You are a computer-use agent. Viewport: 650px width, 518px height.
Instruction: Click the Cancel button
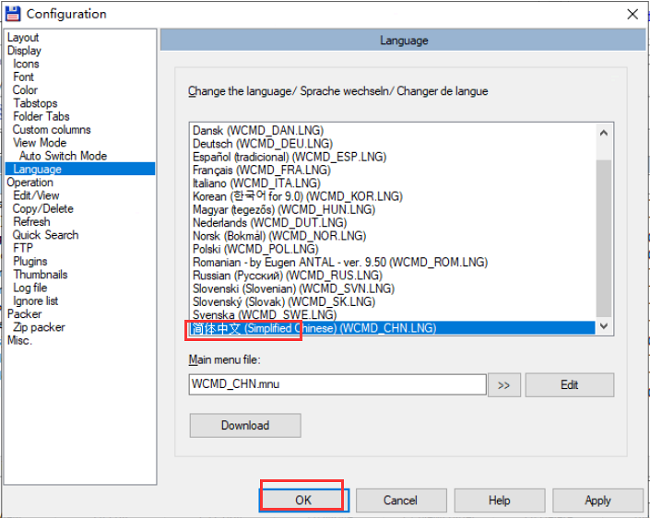pos(400,500)
